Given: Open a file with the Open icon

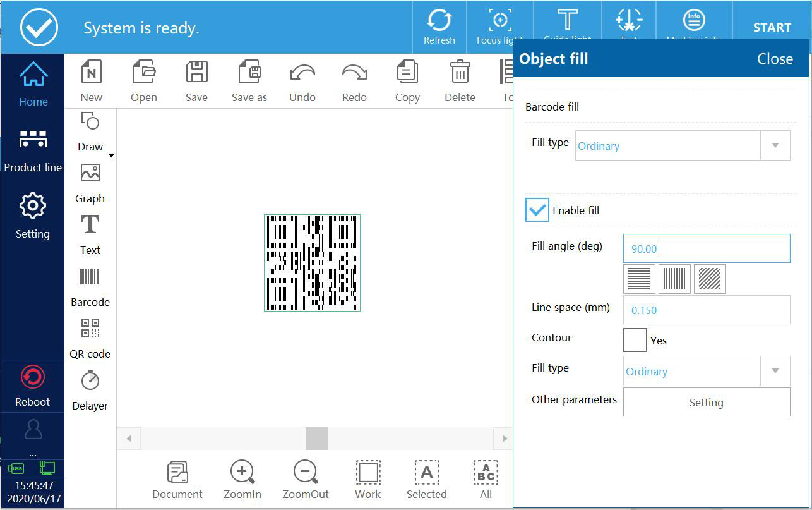Looking at the screenshot, I should (144, 72).
